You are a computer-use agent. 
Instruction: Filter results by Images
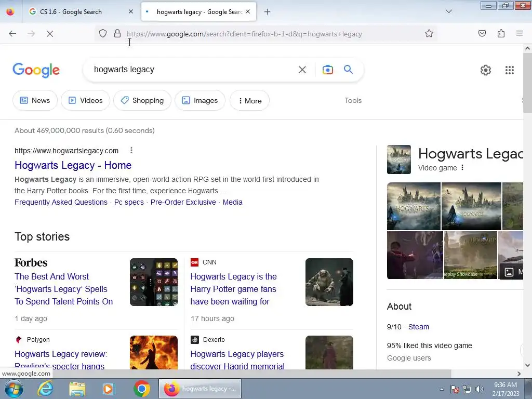coord(200,100)
